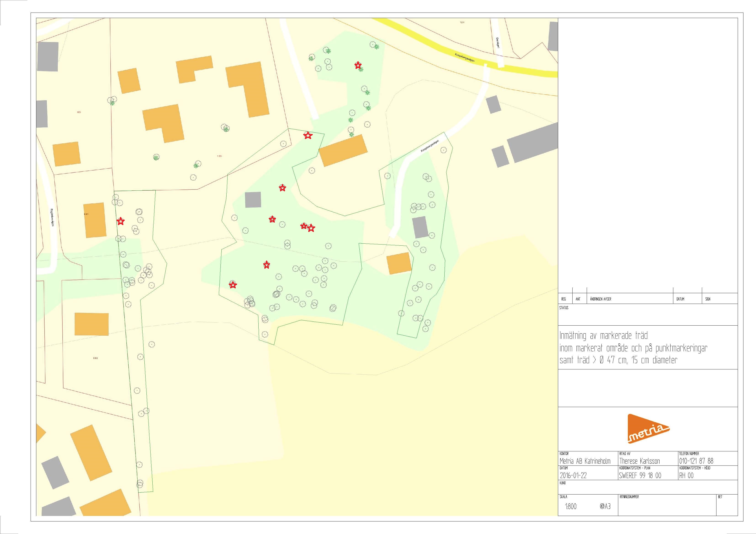Click red star beside Rypbäcksvägen property boundary

coord(121,221)
